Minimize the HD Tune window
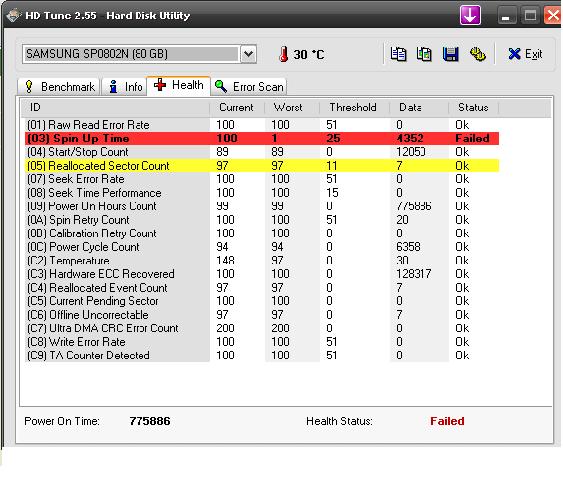Screen dimensions: 563x481 [x=506, y=16]
